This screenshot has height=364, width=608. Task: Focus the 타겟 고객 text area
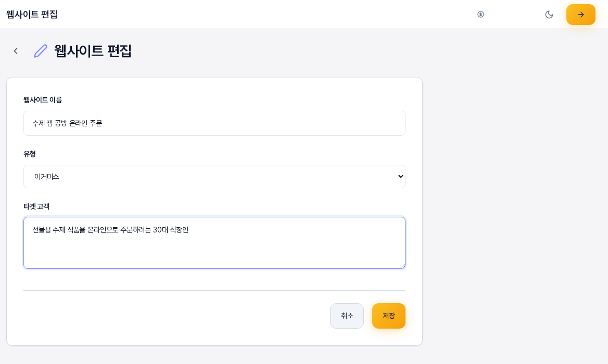(214, 243)
